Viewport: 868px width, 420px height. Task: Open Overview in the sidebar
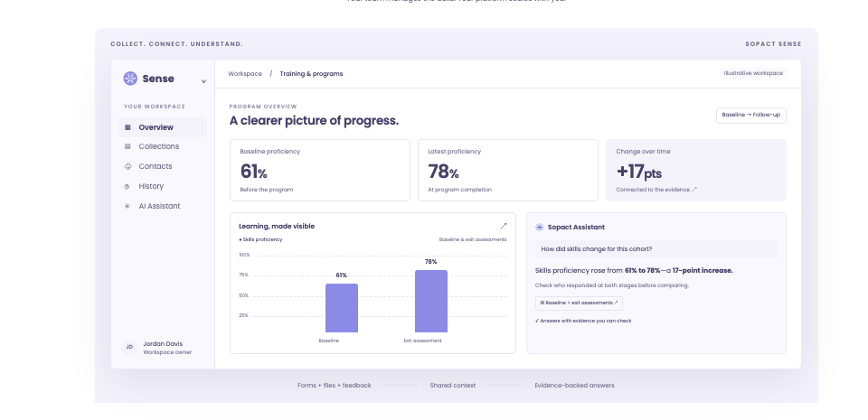[163, 127]
